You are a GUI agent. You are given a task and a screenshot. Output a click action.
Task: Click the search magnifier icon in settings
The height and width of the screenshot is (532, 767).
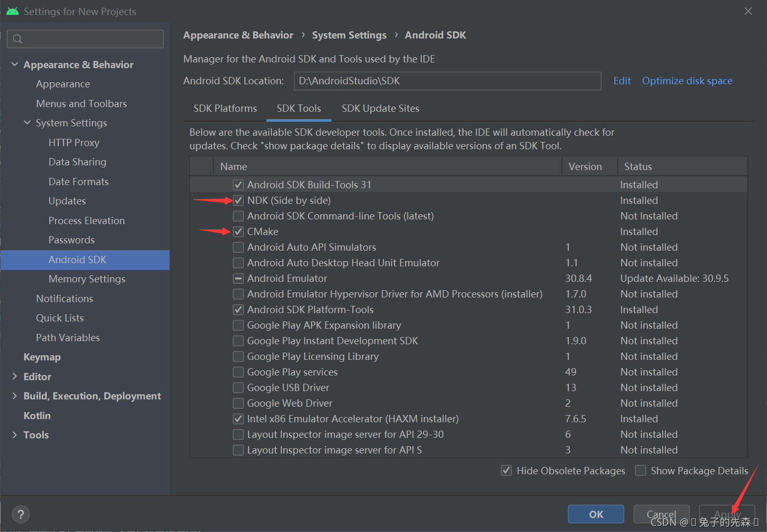pos(18,39)
